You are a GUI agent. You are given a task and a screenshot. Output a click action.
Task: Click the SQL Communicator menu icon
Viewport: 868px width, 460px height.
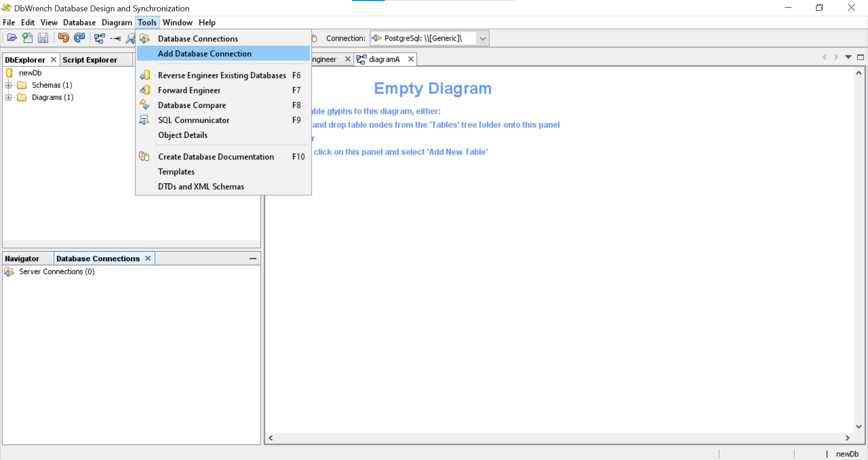click(x=145, y=120)
